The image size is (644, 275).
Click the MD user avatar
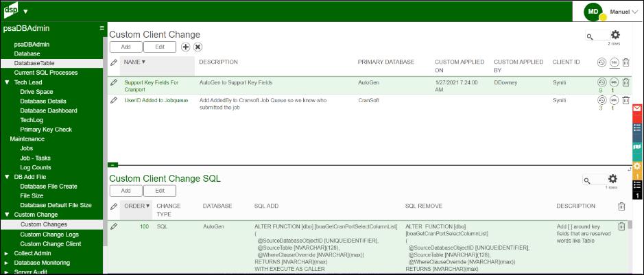593,12
